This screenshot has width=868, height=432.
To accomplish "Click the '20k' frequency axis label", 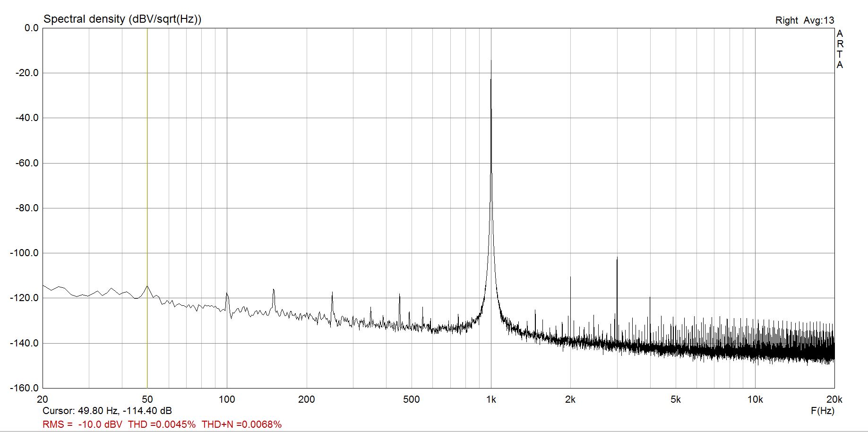I will (834, 399).
